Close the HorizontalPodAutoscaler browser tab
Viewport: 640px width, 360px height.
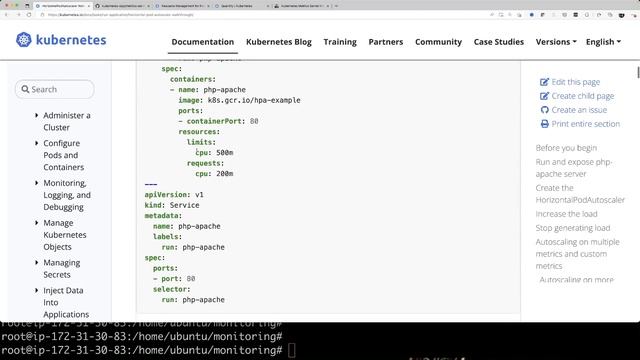point(89,6)
